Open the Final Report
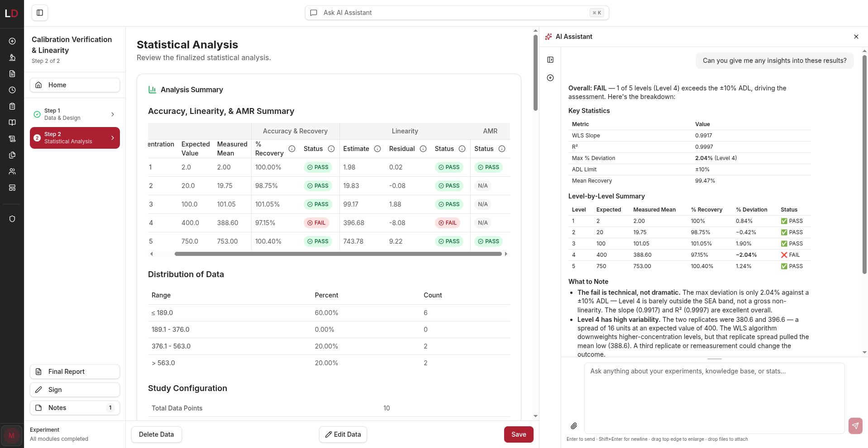The image size is (868, 448). tap(75, 372)
